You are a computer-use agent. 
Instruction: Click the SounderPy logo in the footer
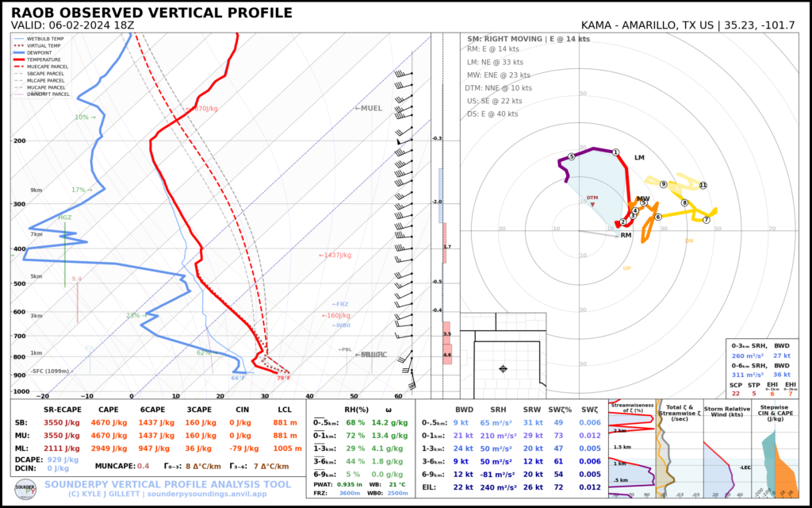(x=25, y=487)
